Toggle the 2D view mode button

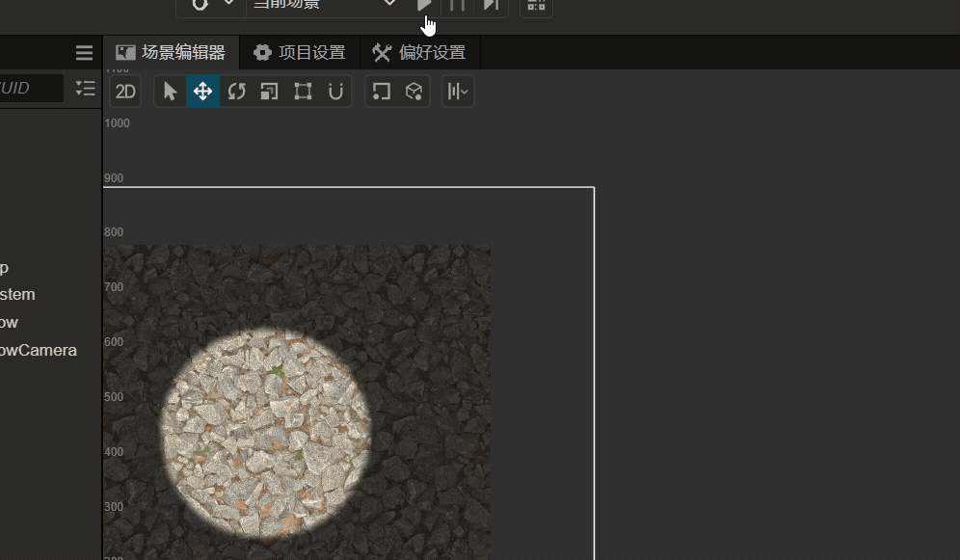(x=125, y=92)
